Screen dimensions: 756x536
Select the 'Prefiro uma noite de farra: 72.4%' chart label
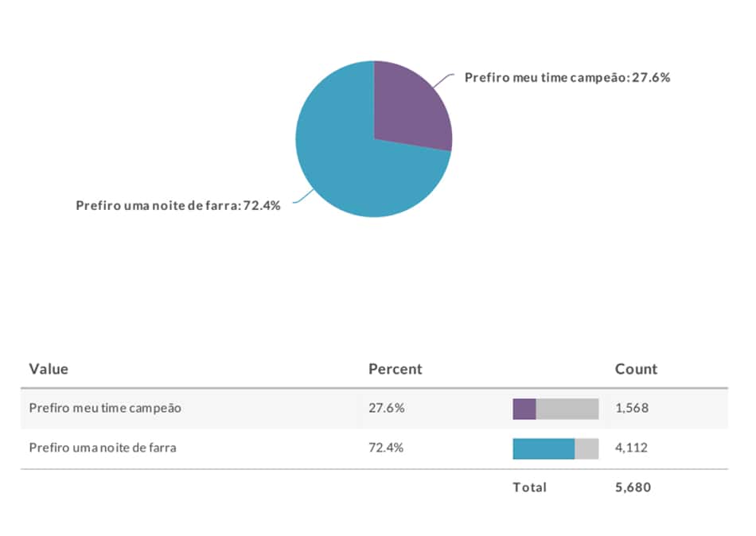[x=178, y=206]
